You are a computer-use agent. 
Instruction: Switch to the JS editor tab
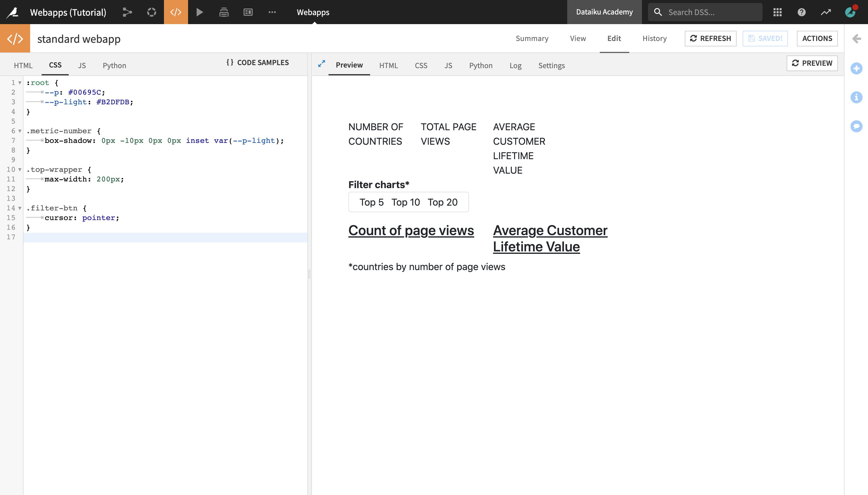click(x=82, y=65)
